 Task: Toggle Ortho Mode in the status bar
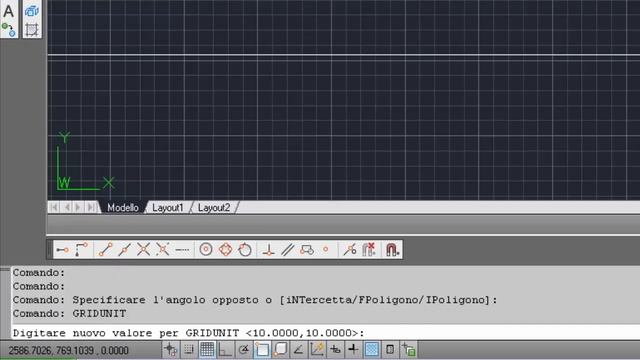coord(225,350)
